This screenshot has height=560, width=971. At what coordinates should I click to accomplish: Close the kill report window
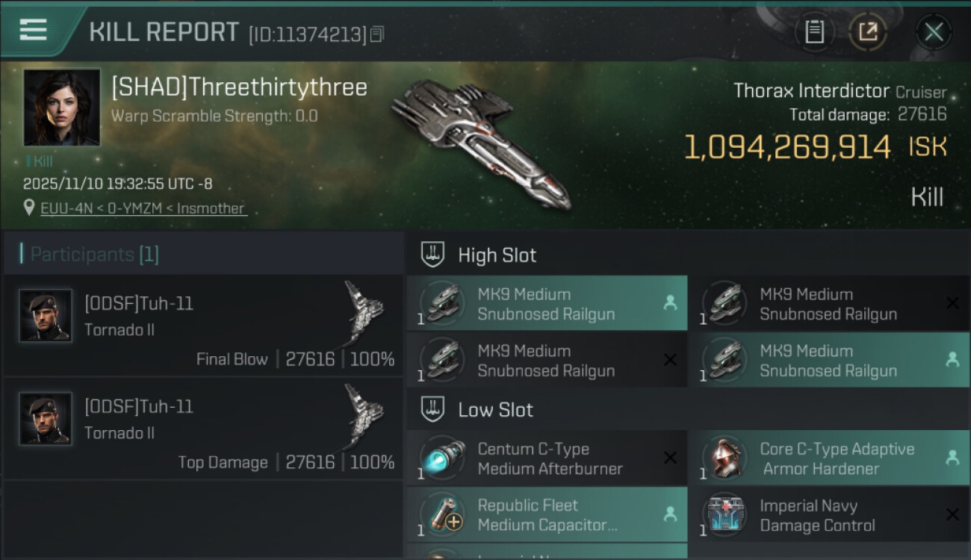click(x=933, y=32)
